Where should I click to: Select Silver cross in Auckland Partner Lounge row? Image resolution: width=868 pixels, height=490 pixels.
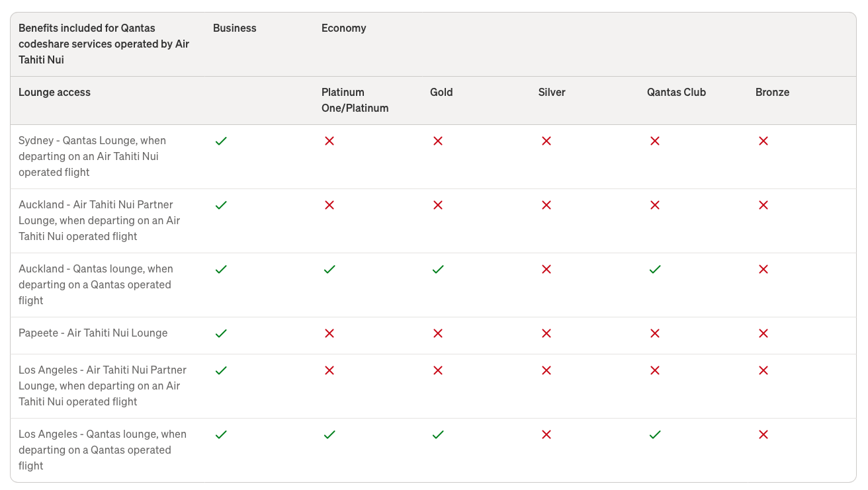coord(546,205)
